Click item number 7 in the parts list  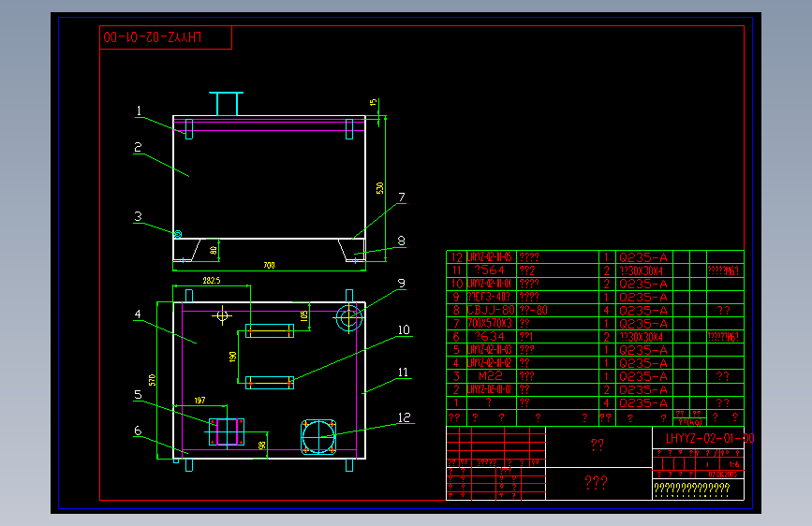point(456,323)
